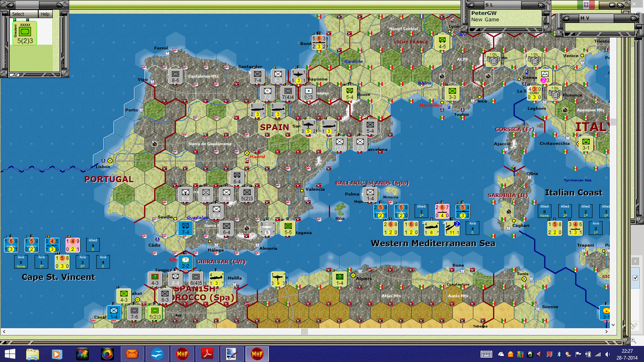Screen dimensions: 644x362
Task: Click the map's right scroll arrow
Action: coord(607,331)
